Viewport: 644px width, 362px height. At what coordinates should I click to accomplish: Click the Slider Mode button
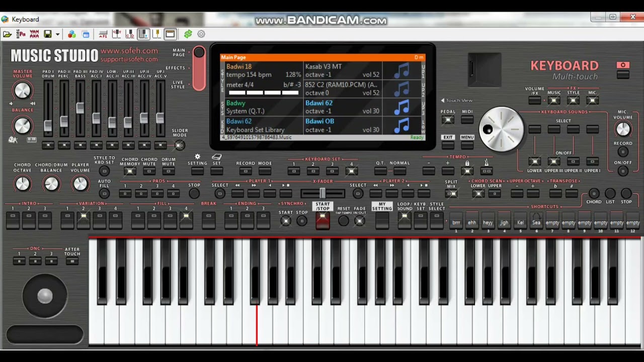(180, 145)
